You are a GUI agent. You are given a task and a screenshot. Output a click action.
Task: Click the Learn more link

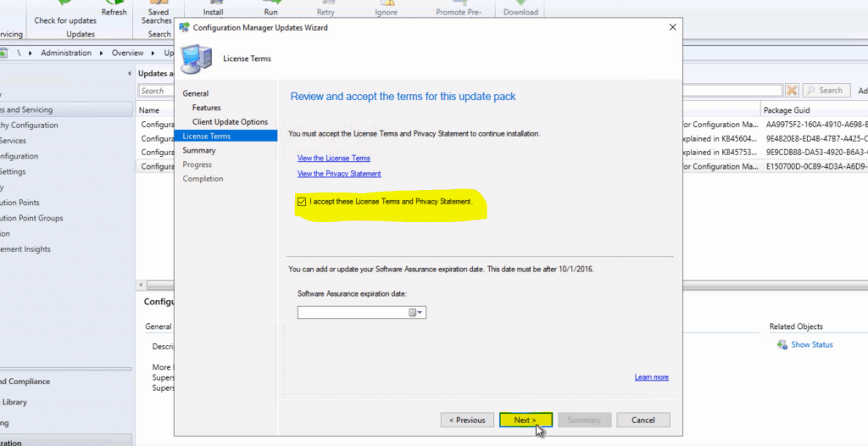click(652, 377)
